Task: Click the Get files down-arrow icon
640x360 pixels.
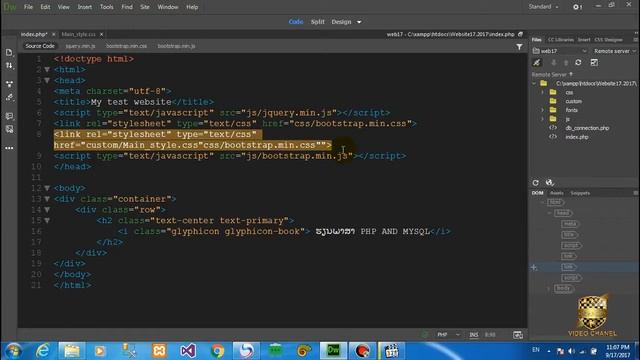Action: pyautogui.click(x=553, y=62)
